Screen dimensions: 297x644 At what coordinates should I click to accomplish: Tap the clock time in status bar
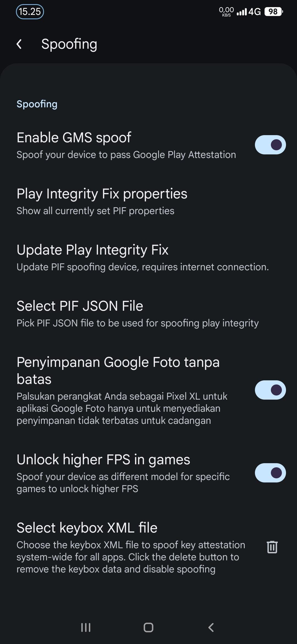30,12
